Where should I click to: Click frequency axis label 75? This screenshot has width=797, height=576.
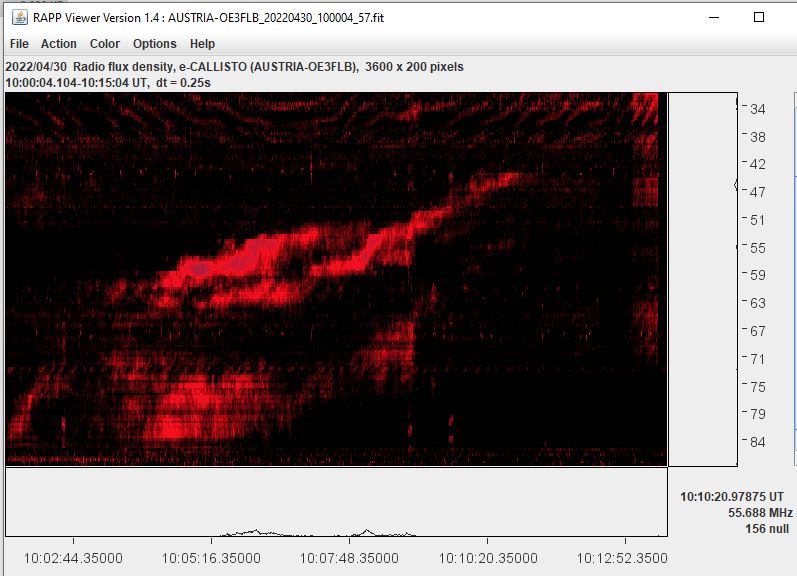(757, 387)
